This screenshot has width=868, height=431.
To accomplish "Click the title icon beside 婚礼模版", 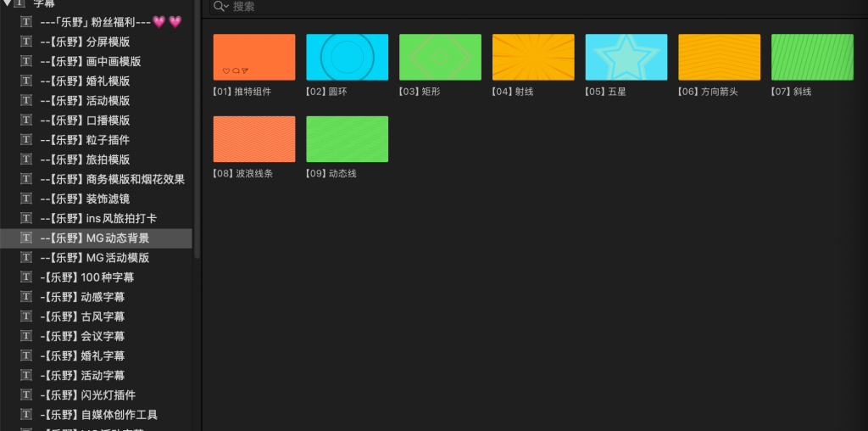I will [26, 81].
